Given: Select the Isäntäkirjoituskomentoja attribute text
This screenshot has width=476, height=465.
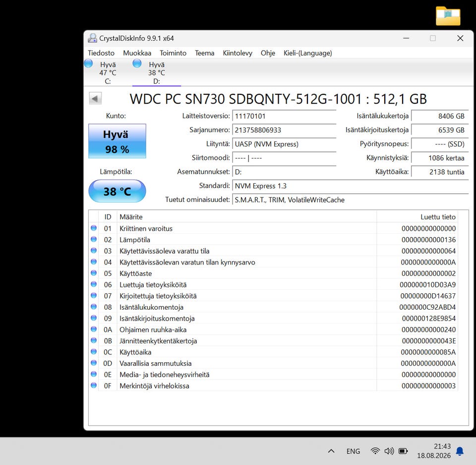Looking at the screenshot, I should 157,319.
